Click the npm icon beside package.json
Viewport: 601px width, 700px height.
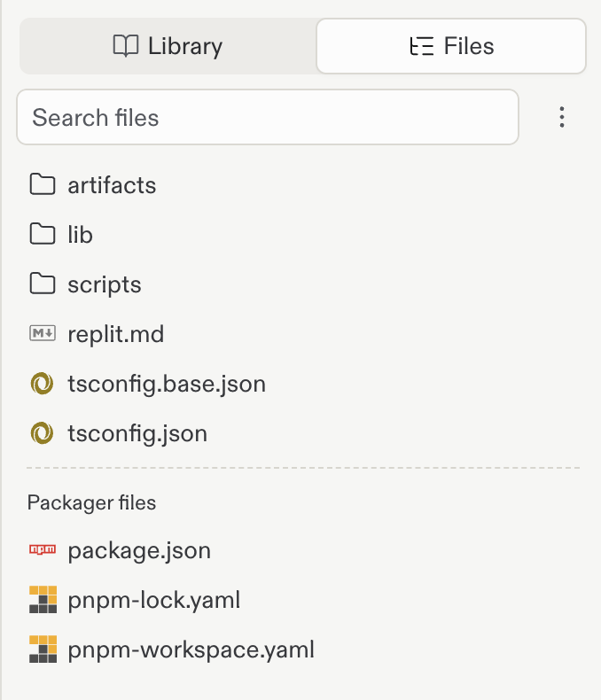tap(43, 549)
